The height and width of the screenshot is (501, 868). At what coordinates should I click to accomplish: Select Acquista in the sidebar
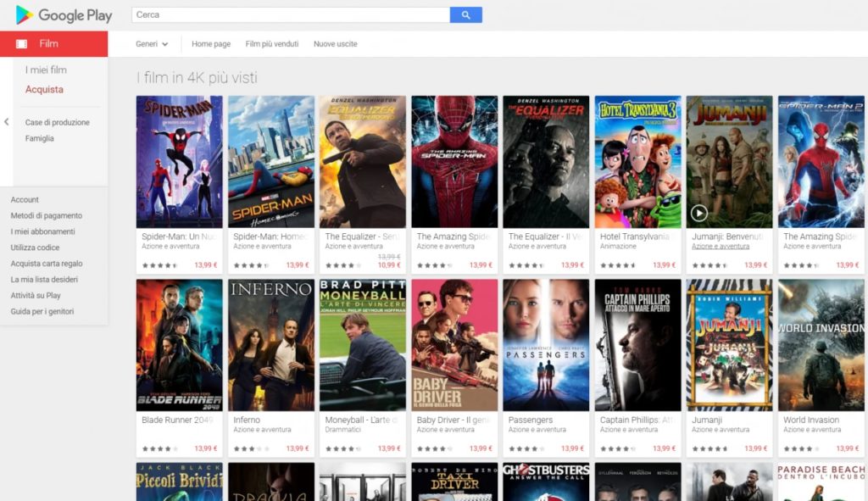(x=44, y=89)
